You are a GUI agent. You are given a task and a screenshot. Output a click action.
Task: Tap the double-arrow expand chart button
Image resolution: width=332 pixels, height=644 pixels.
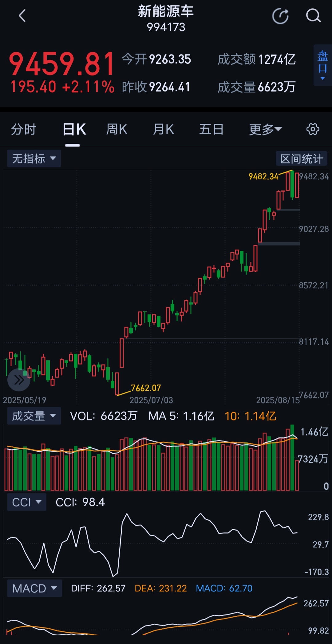point(19,380)
